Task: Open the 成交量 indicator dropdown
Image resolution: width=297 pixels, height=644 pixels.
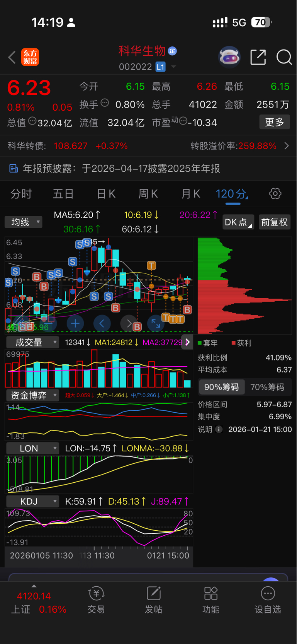Action: pyautogui.click(x=32, y=342)
